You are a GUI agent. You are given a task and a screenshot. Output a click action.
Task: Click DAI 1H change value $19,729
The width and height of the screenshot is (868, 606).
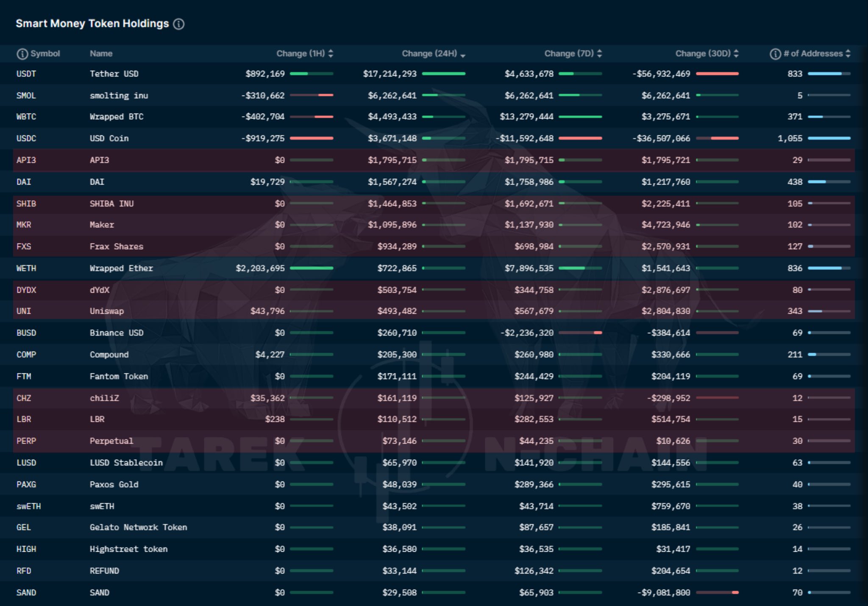coord(267,182)
